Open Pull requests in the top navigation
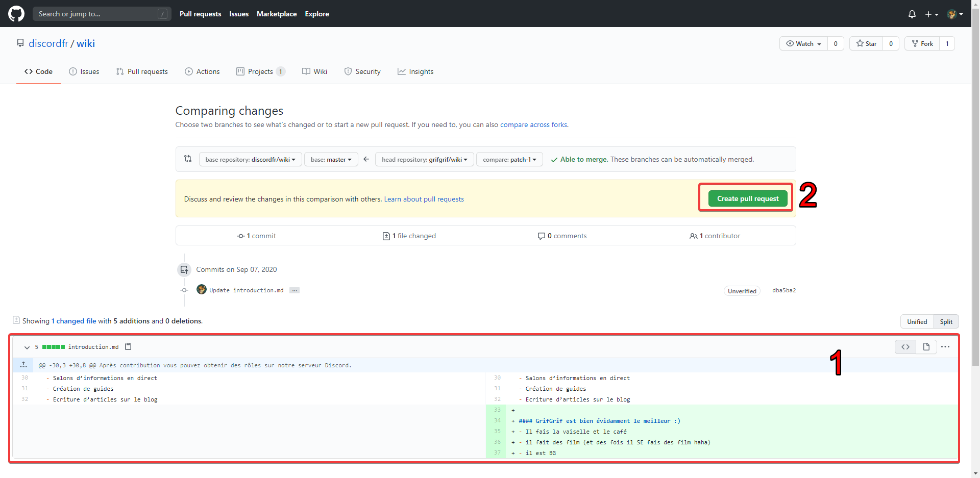 (x=200, y=14)
